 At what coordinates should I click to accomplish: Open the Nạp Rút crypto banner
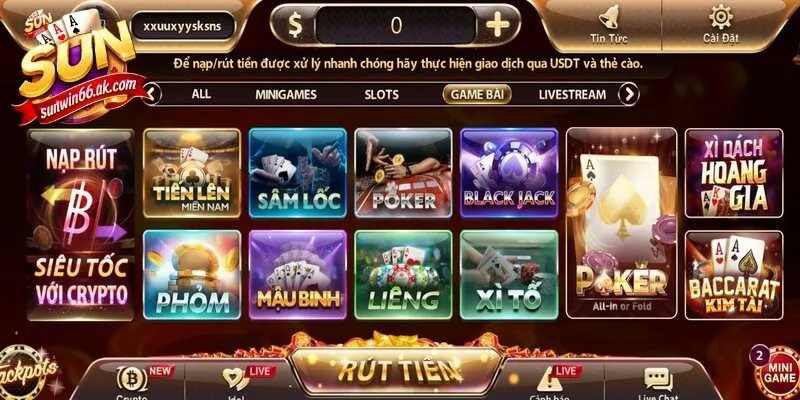click(80, 224)
